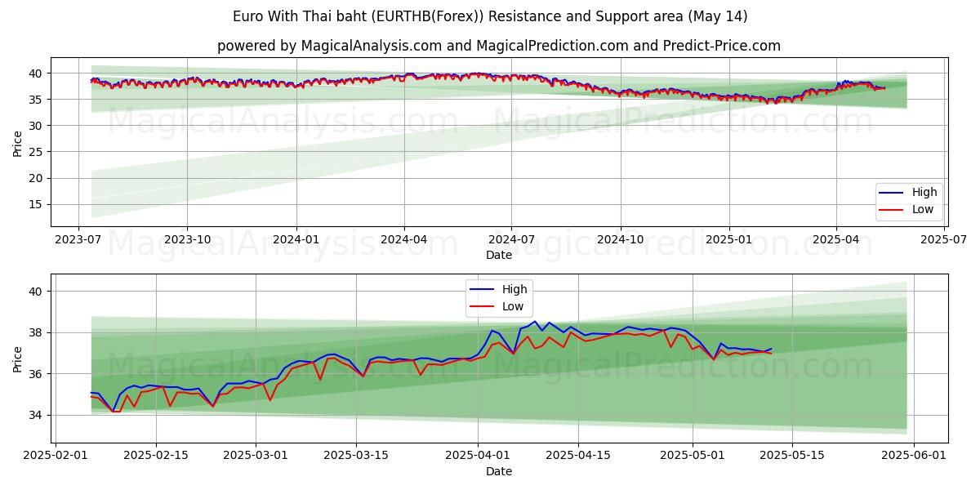Click the top chart y-axis value '30'
Viewport: 980px width, 490px height.
coord(37,126)
